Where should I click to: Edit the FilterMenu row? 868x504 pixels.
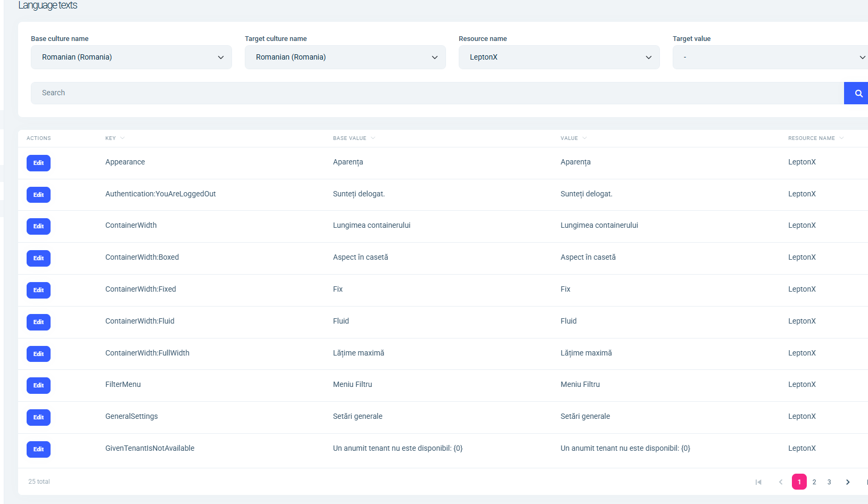tap(38, 385)
